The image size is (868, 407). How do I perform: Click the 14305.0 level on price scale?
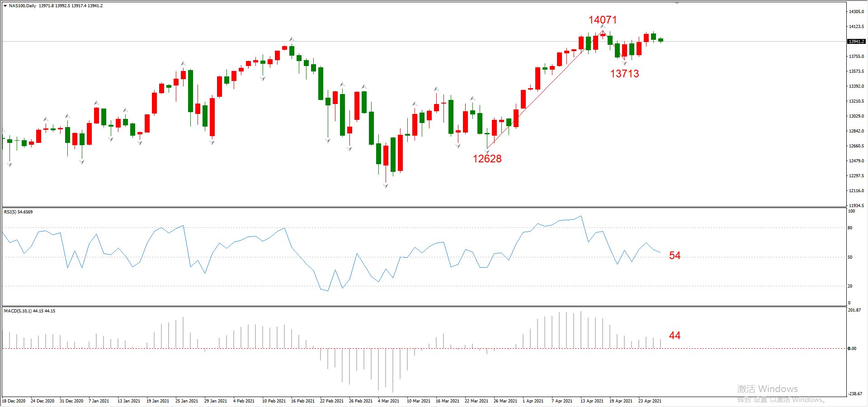click(856, 12)
